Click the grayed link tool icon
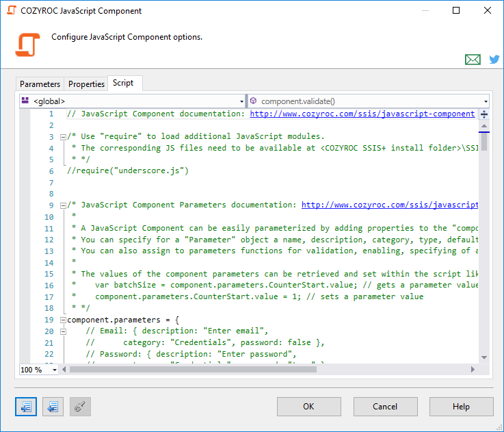Viewport: 504px width, 432px height. (80, 407)
